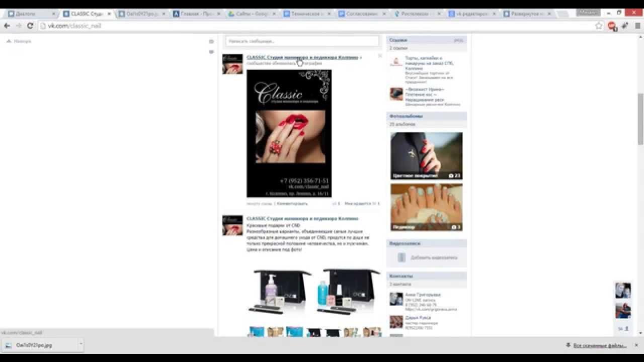Close the Ростелеком tab
The height and width of the screenshot is (362, 644).
pos(439,14)
